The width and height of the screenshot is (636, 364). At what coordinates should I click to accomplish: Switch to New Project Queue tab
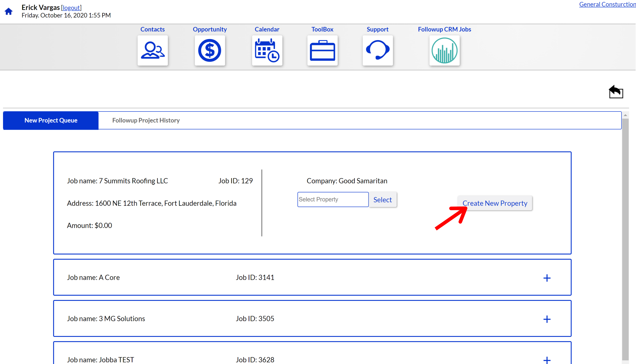pos(51,120)
